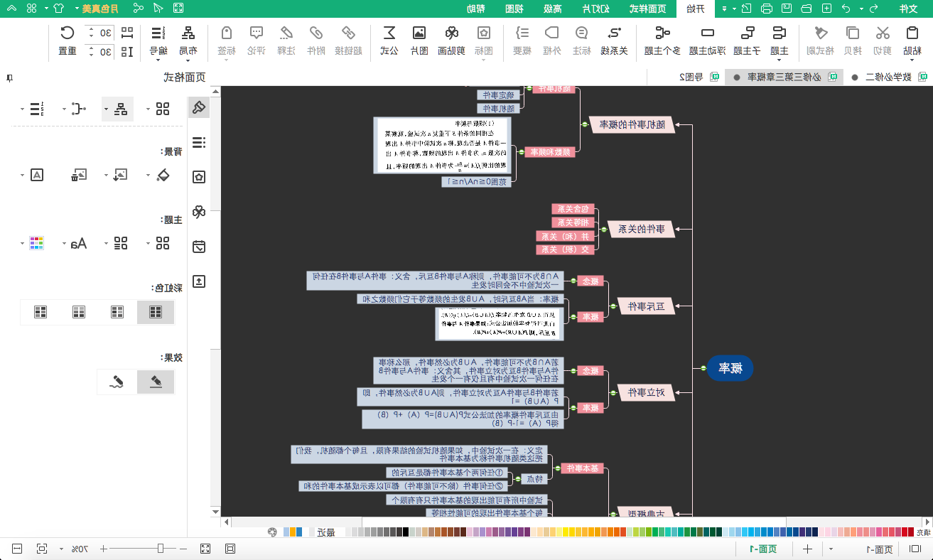933x560 pixels.
Task: Click the 剪切 scissors icon
Action: point(882,33)
